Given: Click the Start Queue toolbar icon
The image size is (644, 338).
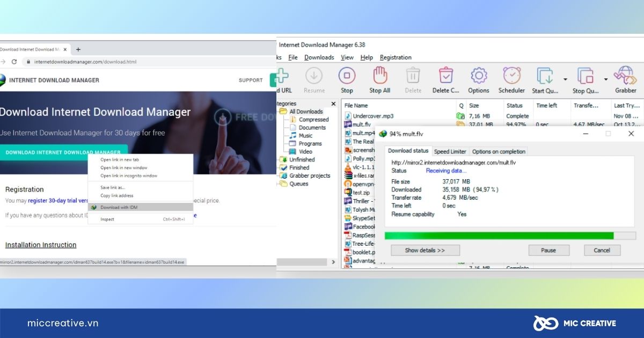Looking at the screenshot, I should coord(545,76).
